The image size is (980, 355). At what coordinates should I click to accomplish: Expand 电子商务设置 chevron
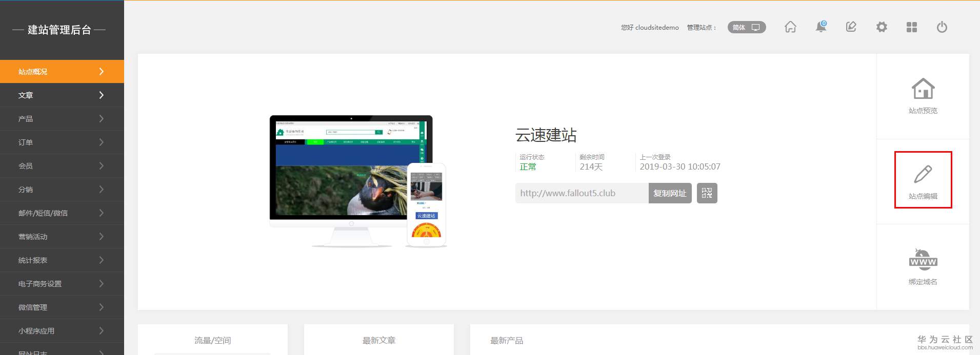[101, 283]
